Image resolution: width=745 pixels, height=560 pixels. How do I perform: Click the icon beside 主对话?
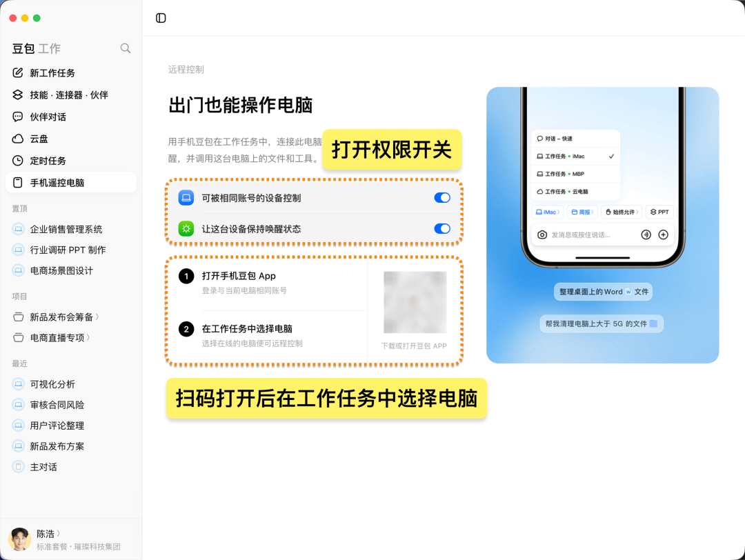(x=18, y=467)
